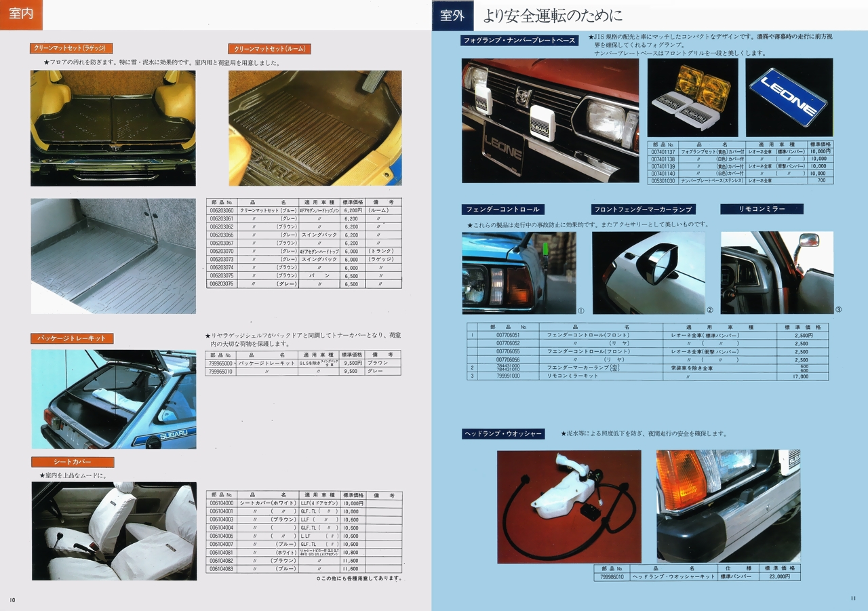Select the クリーンマットセット(ラゲッジ) heading label
The height and width of the screenshot is (611, 868).
(x=72, y=49)
